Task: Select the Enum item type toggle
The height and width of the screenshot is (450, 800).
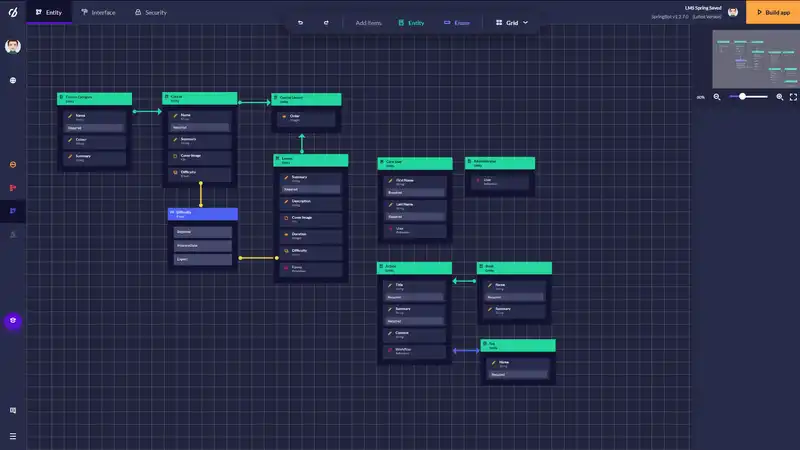Action: click(x=455, y=22)
